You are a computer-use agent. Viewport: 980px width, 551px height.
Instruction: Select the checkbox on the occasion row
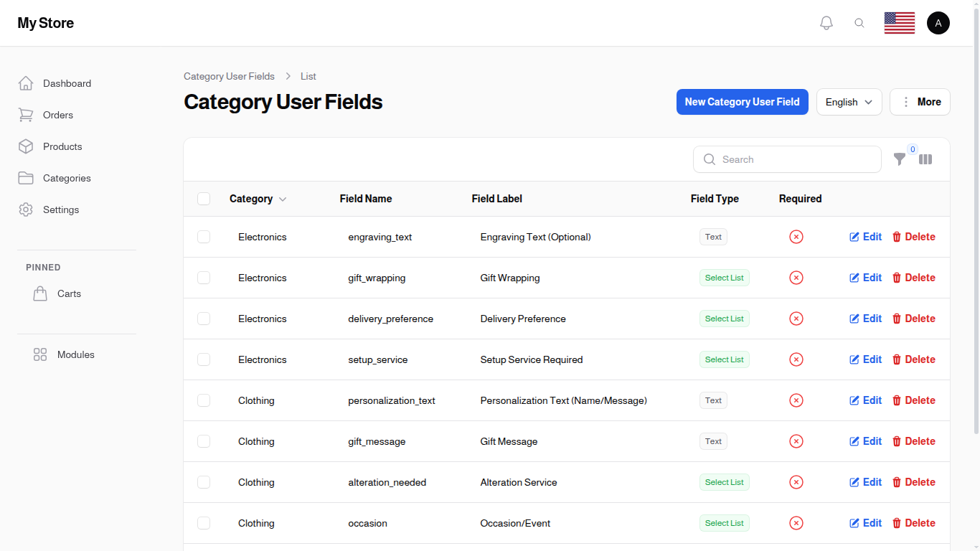(x=204, y=523)
